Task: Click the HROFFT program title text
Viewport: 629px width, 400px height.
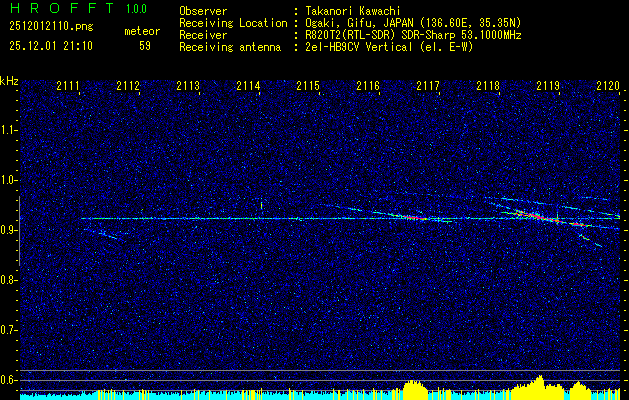Action: coord(62,8)
